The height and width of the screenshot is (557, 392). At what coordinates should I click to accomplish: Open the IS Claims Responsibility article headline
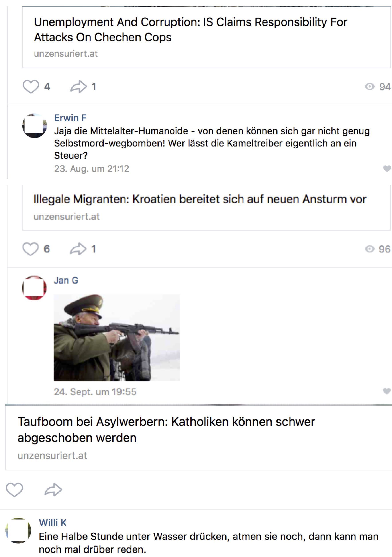click(x=190, y=30)
